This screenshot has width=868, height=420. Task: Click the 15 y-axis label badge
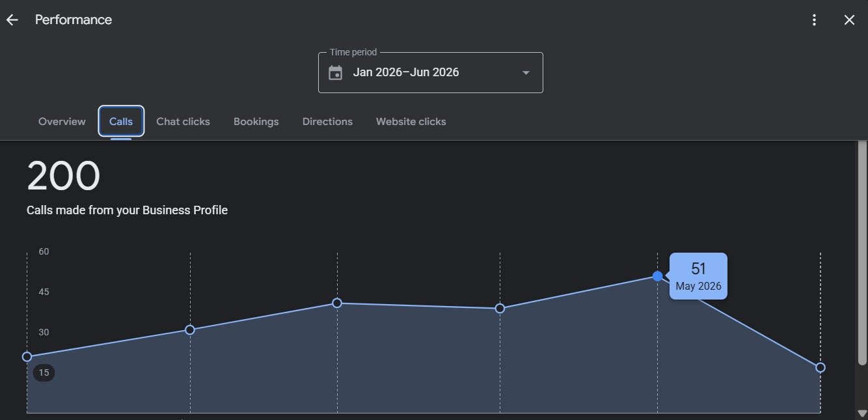click(x=44, y=372)
